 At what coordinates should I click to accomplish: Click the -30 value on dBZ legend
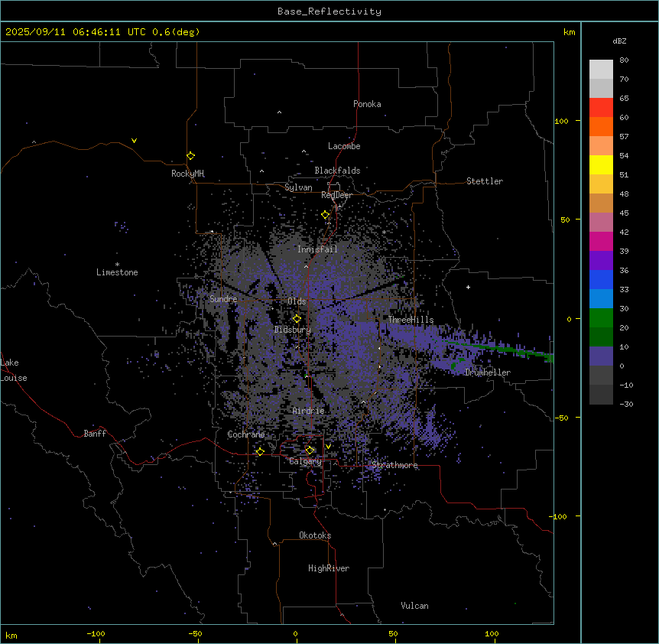click(x=626, y=404)
